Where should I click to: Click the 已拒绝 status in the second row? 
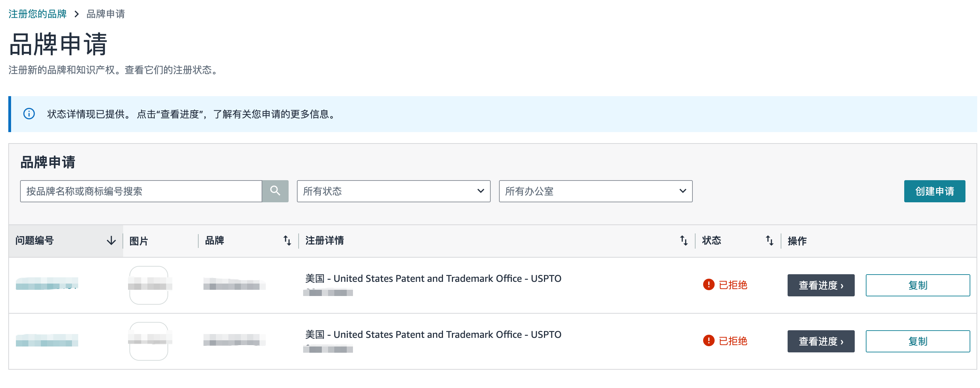[x=733, y=341]
